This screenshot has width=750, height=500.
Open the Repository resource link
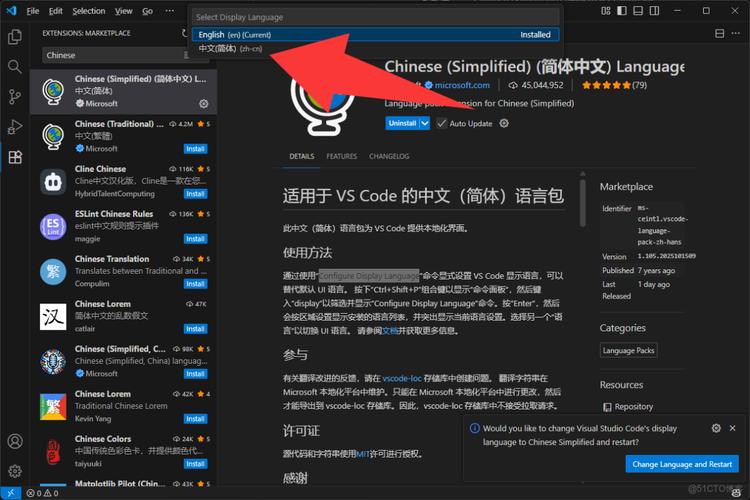(633, 407)
